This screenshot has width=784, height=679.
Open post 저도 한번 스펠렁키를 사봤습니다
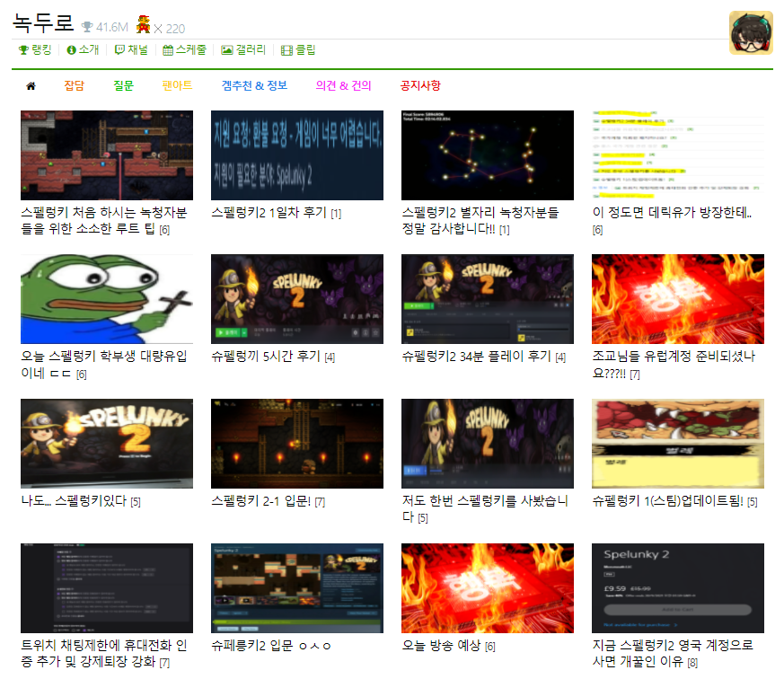tap(485, 508)
